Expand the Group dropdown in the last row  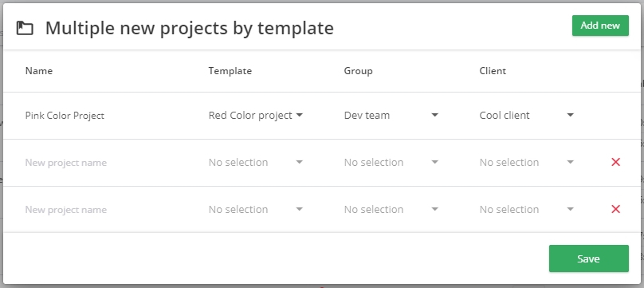click(x=391, y=210)
